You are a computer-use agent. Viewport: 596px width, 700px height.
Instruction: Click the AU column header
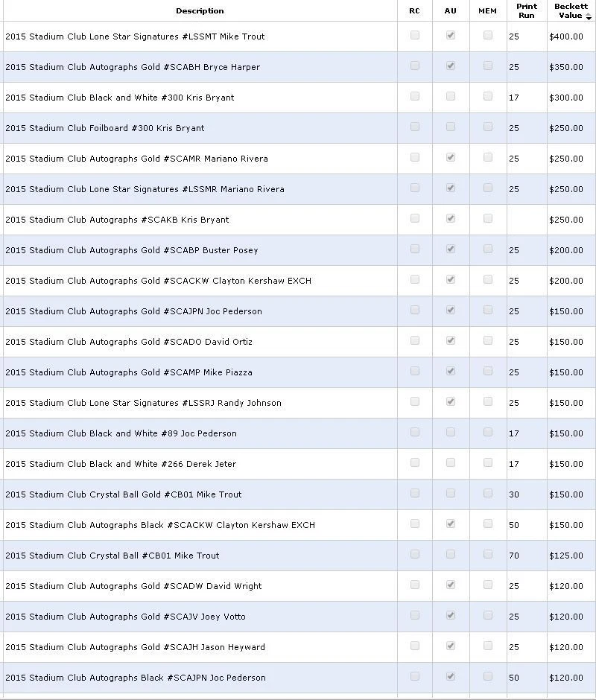450,10
